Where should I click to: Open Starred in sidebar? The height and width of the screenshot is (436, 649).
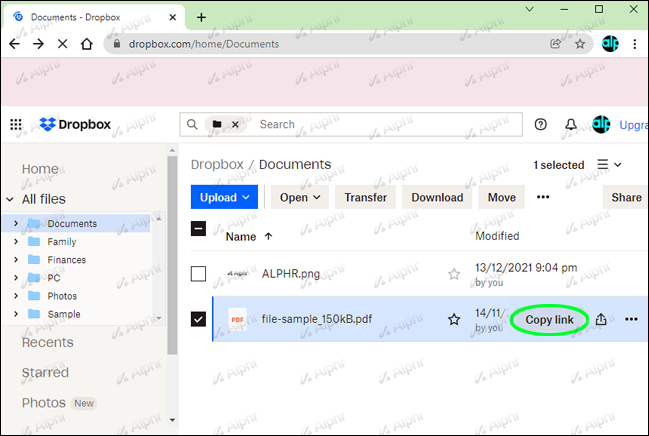coord(45,373)
